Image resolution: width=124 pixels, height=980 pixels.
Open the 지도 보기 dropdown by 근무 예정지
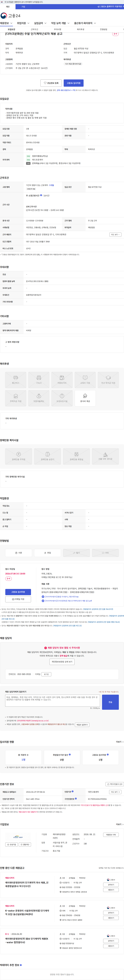[x=115, y=235]
